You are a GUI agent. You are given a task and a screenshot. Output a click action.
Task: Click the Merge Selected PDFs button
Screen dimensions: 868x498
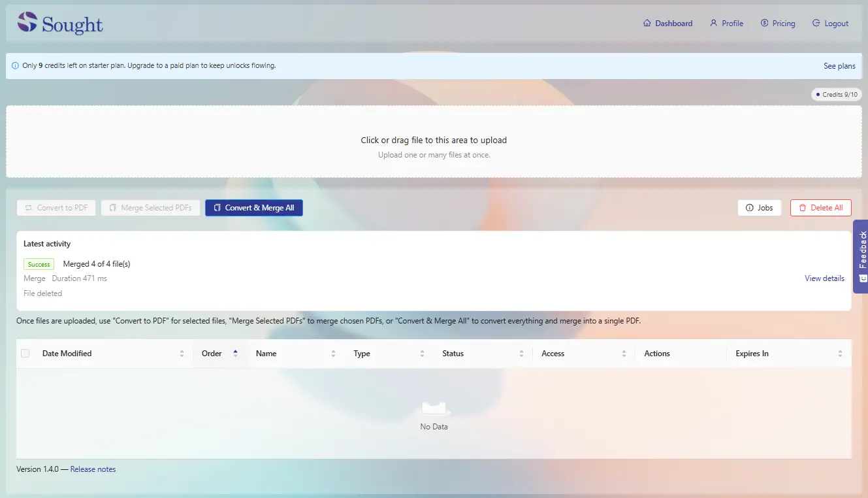(150, 208)
